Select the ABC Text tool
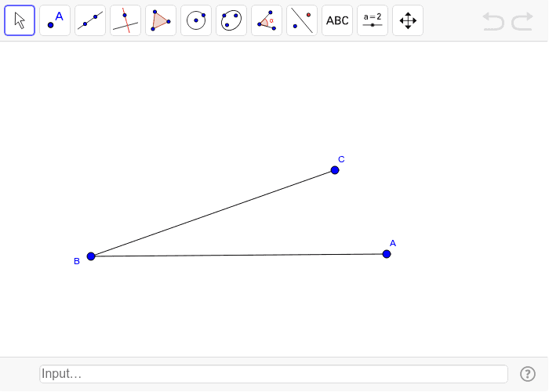Viewport: 549px width, 392px height. (x=337, y=20)
